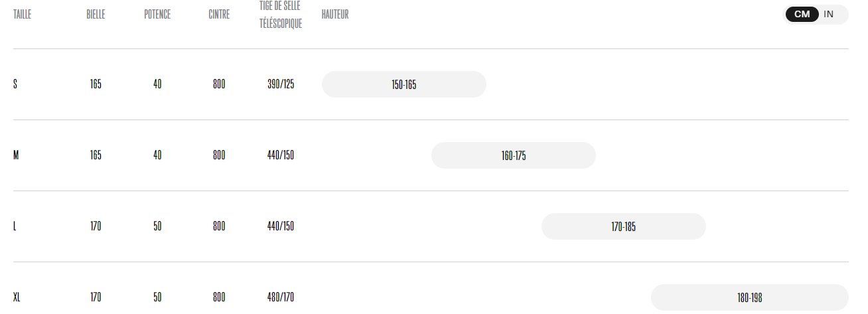Image resolution: width=868 pixels, height=314 pixels.
Task: Click the 180-198 height bar
Action: coord(750,297)
